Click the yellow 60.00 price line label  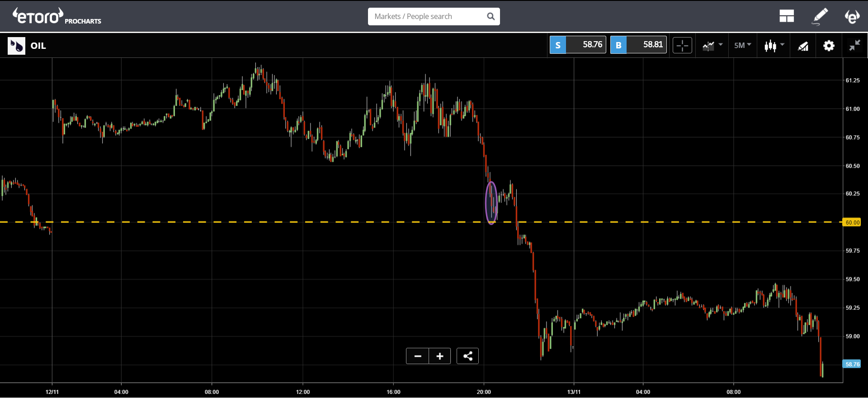[853, 222]
